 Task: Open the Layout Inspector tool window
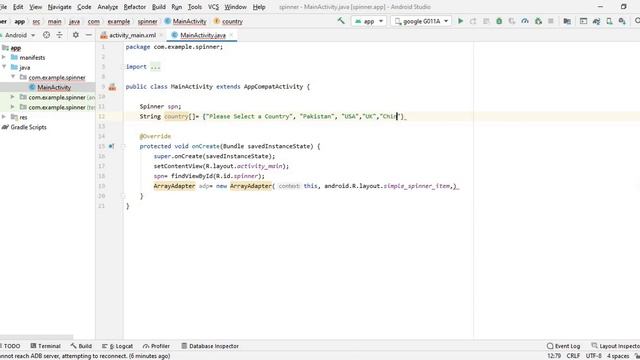coord(616,346)
